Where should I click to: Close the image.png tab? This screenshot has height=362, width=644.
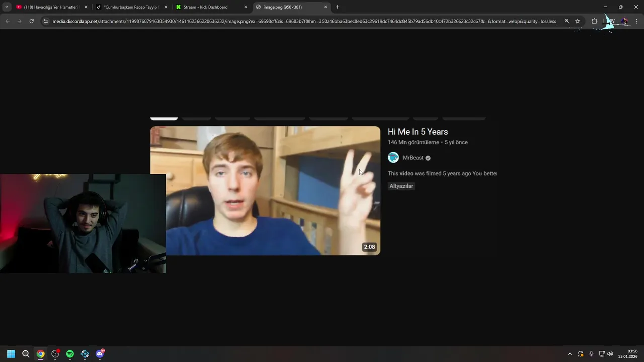325,7
